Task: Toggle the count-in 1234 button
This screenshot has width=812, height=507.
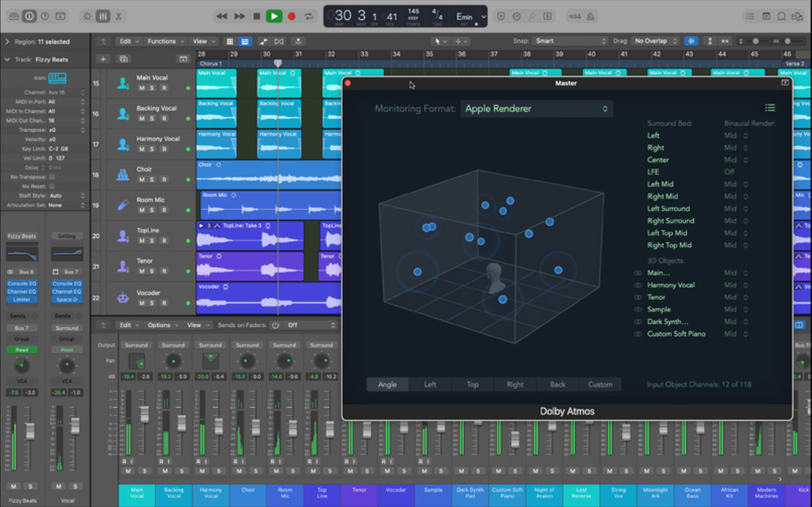Action: tap(574, 16)
